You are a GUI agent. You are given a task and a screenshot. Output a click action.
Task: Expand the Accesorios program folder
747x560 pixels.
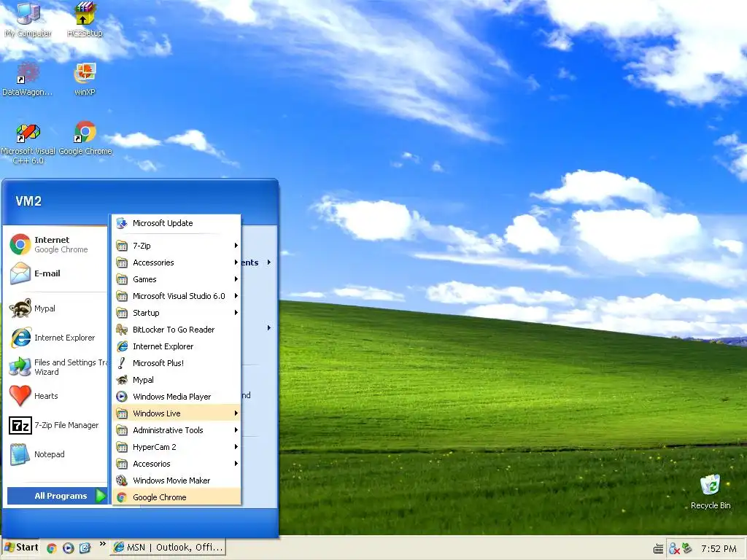coord(177,463)
